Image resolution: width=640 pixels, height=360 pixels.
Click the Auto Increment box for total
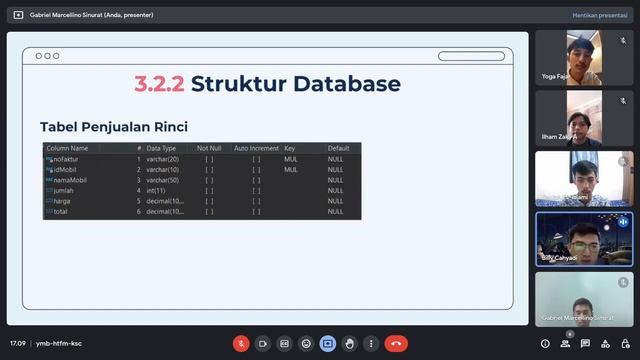[256, 211]
